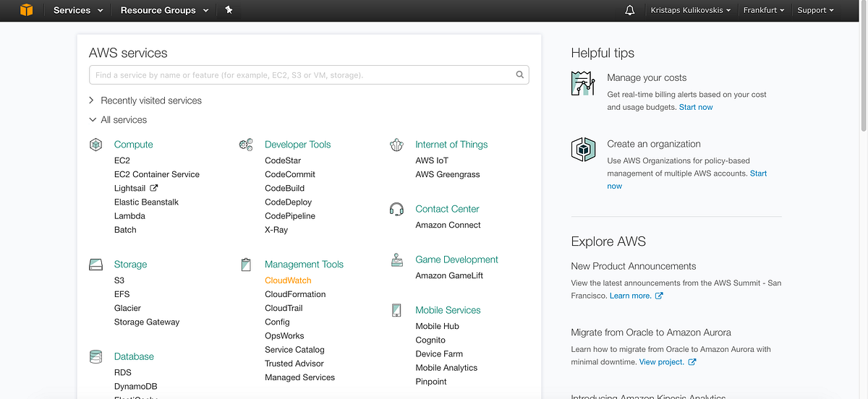Click external link icon after Learn more

[x=659, y=296]
